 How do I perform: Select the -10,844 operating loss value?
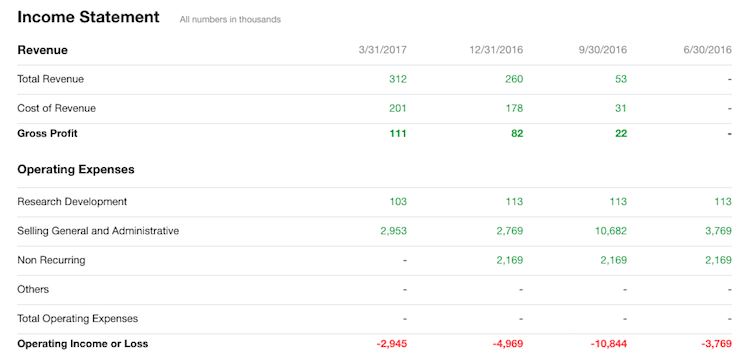pos(609,343)
